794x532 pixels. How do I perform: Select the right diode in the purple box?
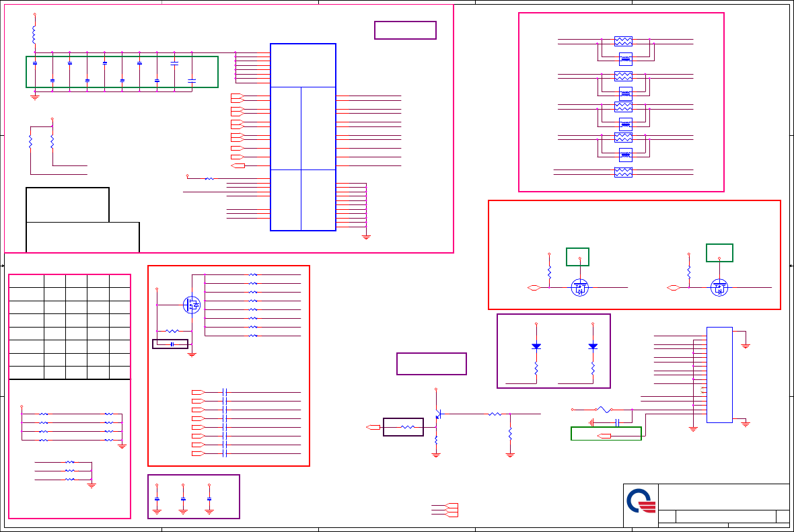pyautogui.click(x=593, y=347)
